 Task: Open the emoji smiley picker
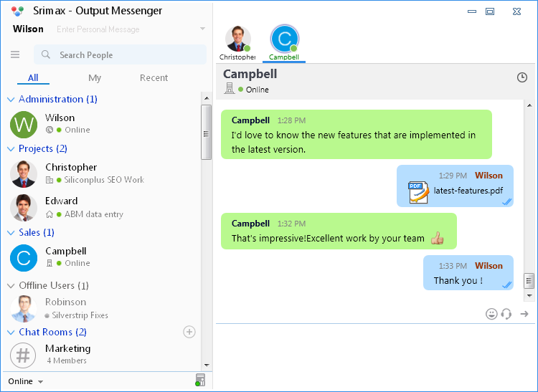point(491,314)
